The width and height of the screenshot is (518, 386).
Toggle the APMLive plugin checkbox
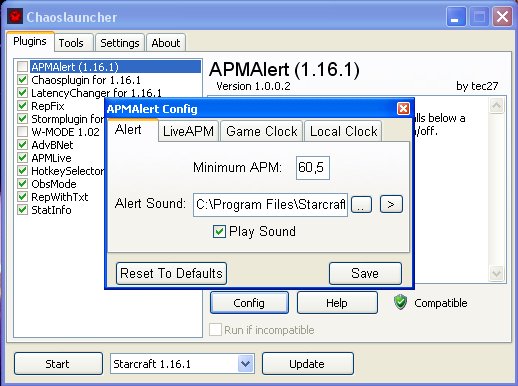pos(22,158)
